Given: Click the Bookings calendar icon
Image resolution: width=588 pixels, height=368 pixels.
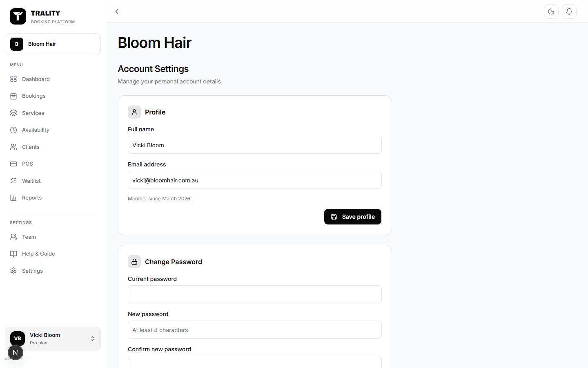Looking at the screenshot, I should coord(13,96).
